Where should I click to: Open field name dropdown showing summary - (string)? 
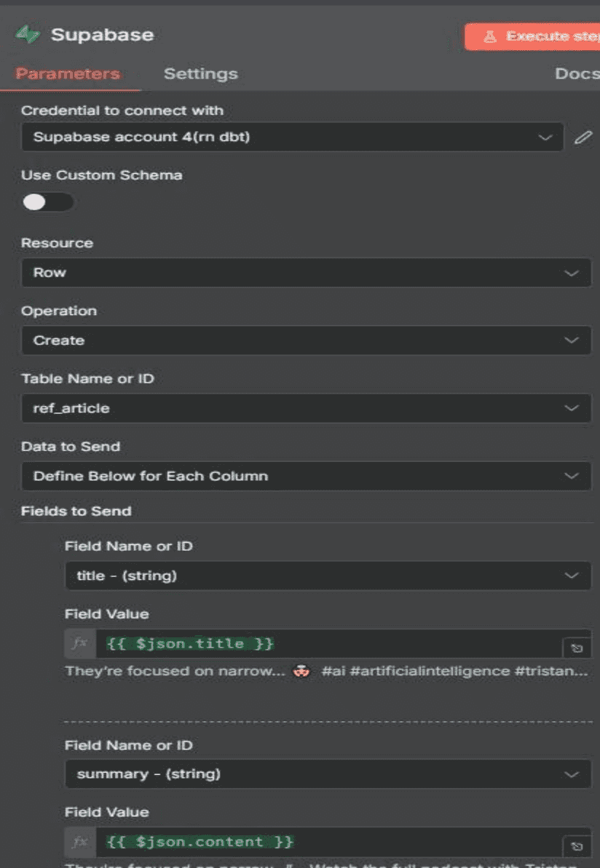pyautogui.click(x=328, y=774)
